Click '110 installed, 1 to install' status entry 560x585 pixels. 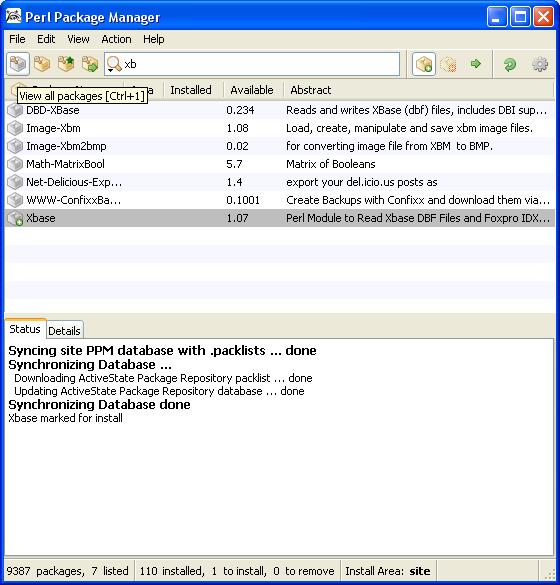[x=237, y=571]
